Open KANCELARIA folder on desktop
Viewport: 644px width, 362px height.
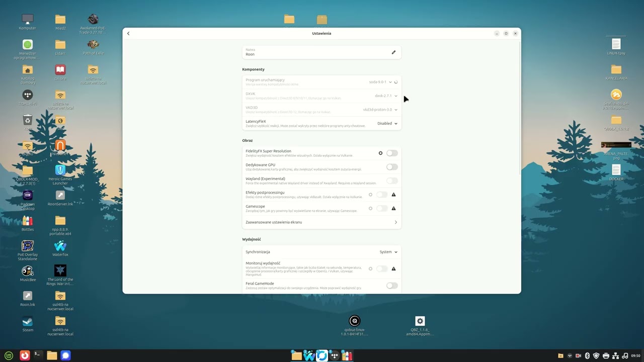616,72
